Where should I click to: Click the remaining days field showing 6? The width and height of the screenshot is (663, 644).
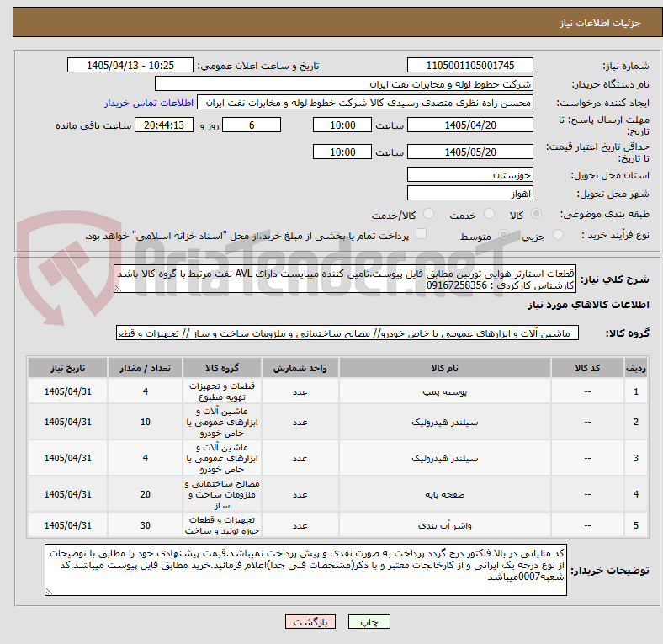click(x=252, y=125)
